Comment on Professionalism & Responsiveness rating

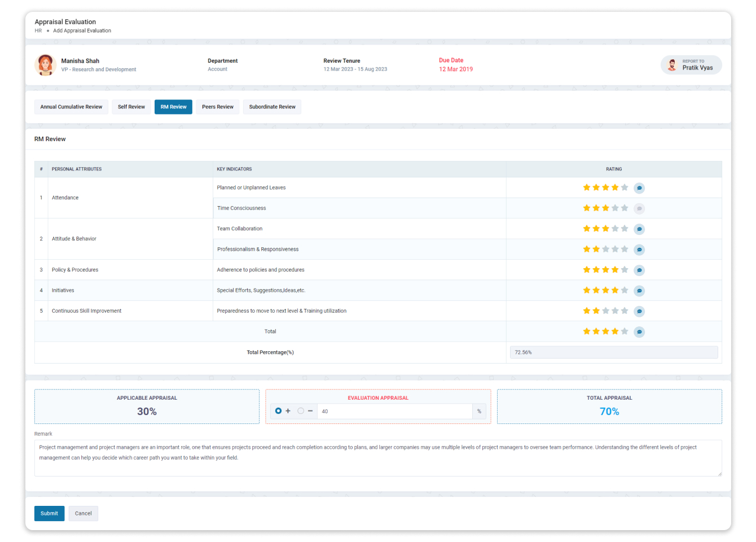pyautogui.click(x=639, y=249)
